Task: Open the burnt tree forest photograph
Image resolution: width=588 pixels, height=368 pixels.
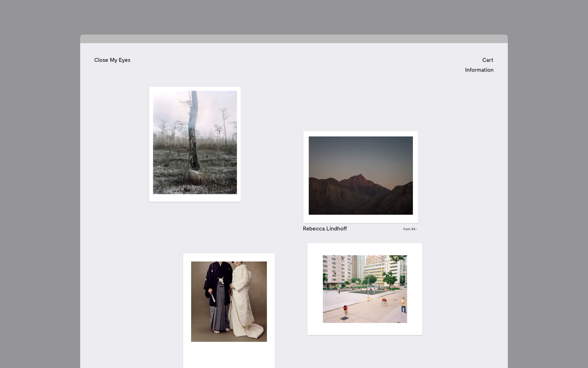Action: [195, 144]
